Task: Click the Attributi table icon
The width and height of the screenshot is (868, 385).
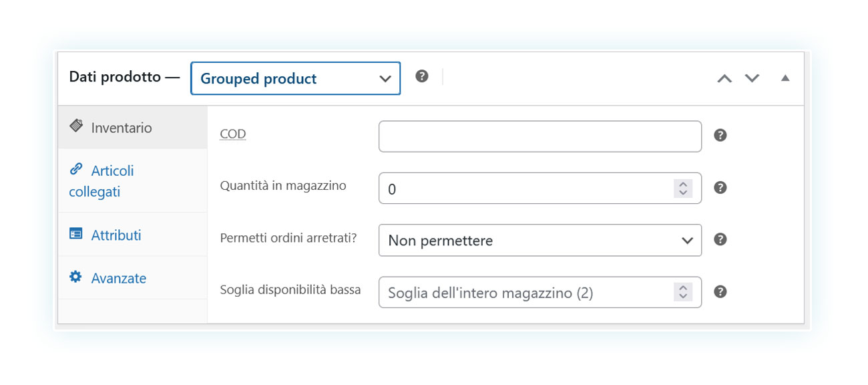Action: pos(76,234)
